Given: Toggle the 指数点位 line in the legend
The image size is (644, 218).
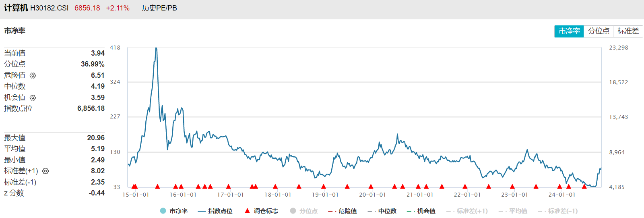Looking at the screenshot, I should pos(215,211).
